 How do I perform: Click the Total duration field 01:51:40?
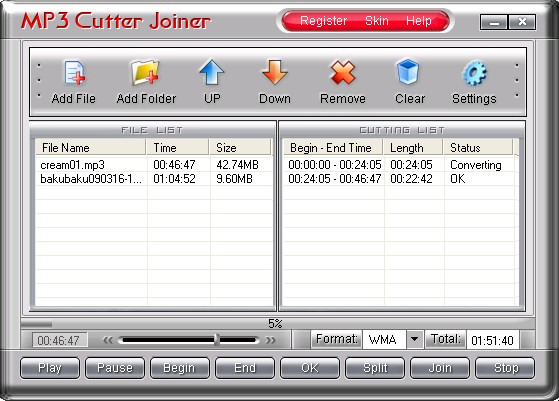coord(493,340)
